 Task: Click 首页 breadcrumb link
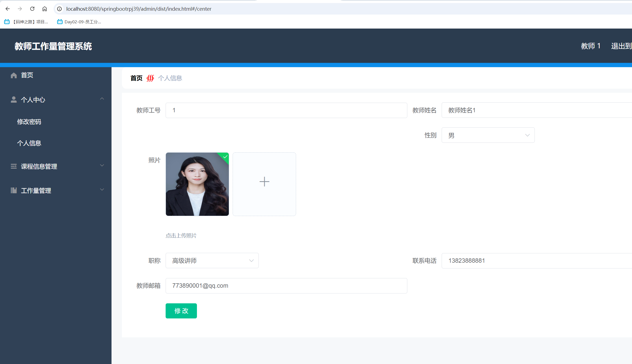(x=137, y=78)
